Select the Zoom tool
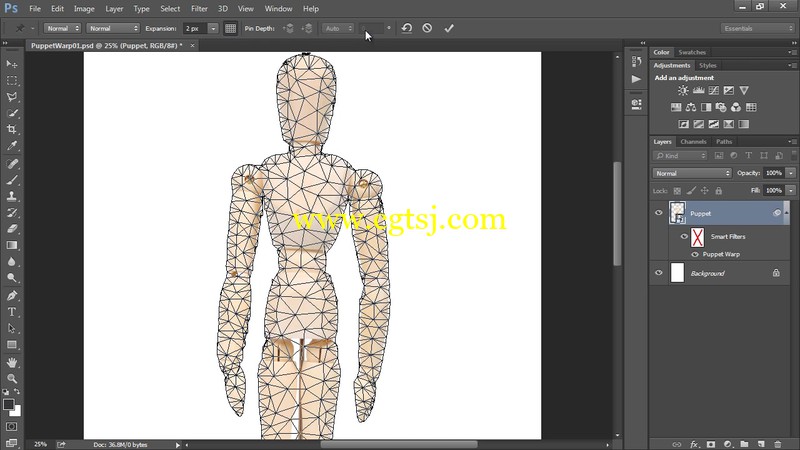This screenshot has width=800, height=450. point(12,379)
